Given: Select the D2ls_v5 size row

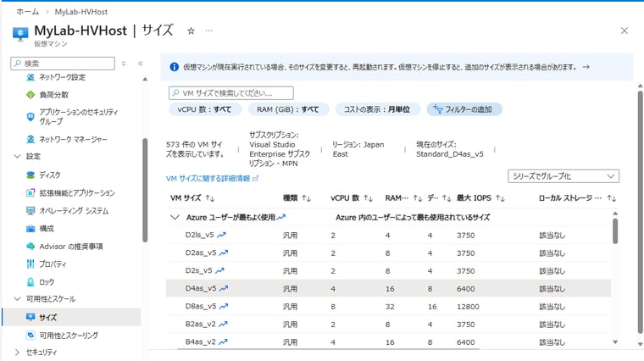Looking at the screenshot, I should [x=388, y=236].
